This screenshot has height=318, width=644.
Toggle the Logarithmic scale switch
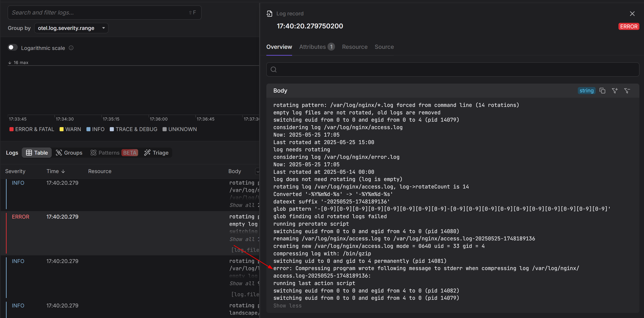click(13, 48)
